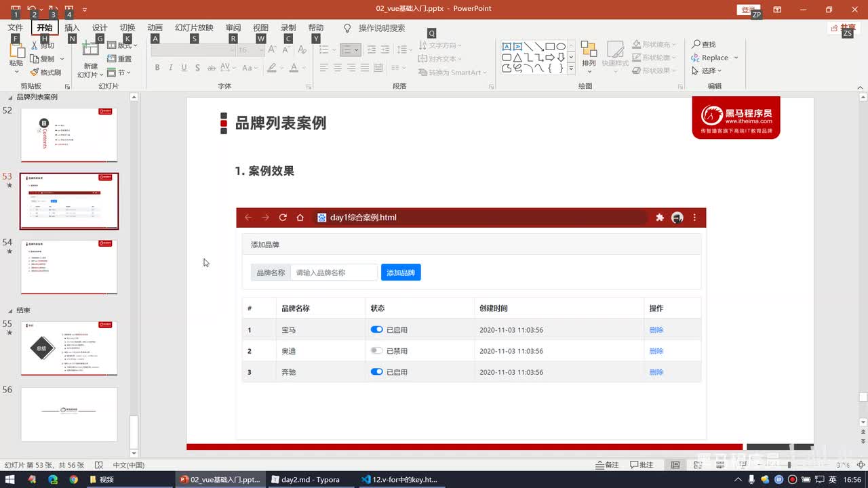Open the Replace dropdown arrow

coord(736,58)
